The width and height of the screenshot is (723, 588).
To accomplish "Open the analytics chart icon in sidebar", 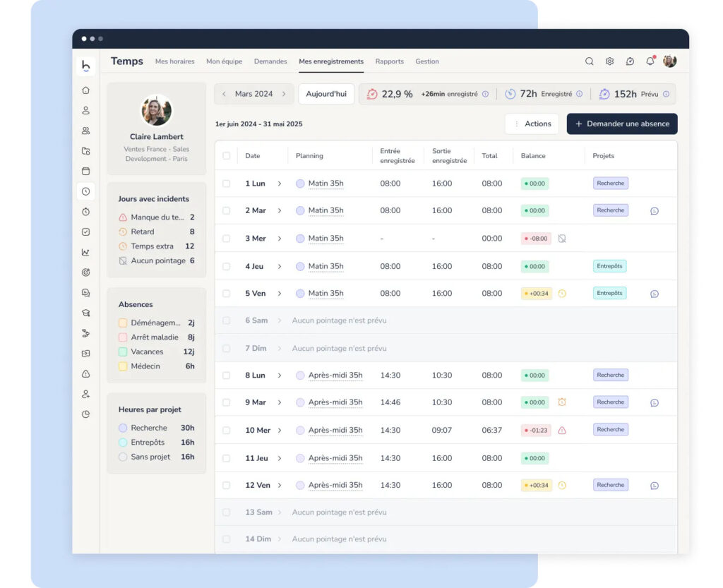I will (85, 252).
